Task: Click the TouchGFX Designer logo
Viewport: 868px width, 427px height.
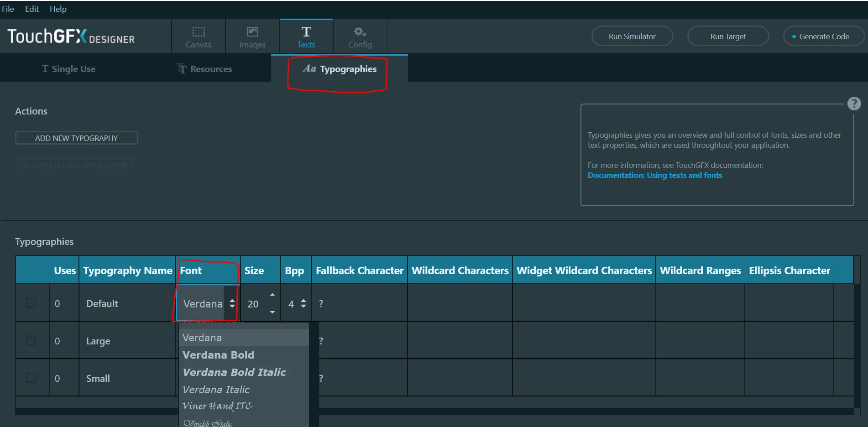Action: (71, 36)
